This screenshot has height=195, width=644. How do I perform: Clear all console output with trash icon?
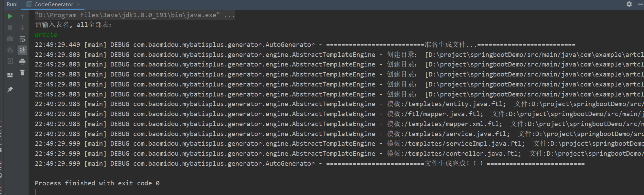pyautogui.click(x=22, y=72)
